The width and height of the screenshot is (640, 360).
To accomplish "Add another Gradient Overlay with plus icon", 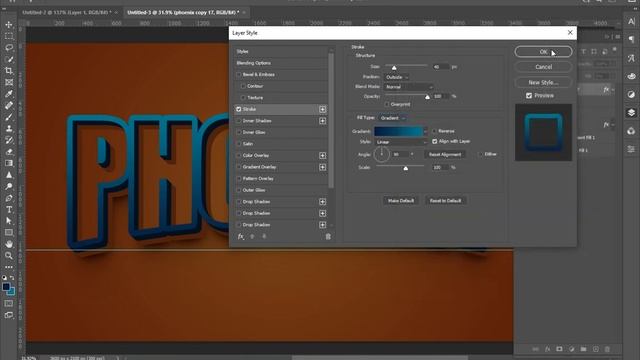I will click(322, 167).
